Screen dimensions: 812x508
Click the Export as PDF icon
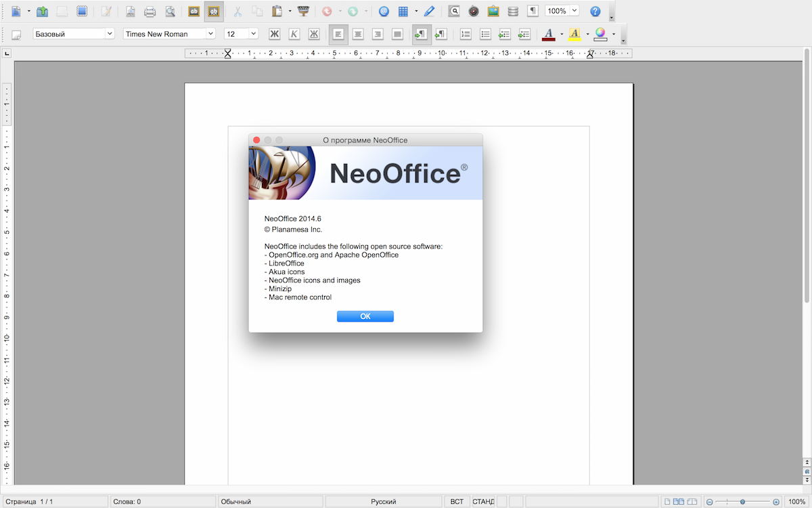coord(130,12)
